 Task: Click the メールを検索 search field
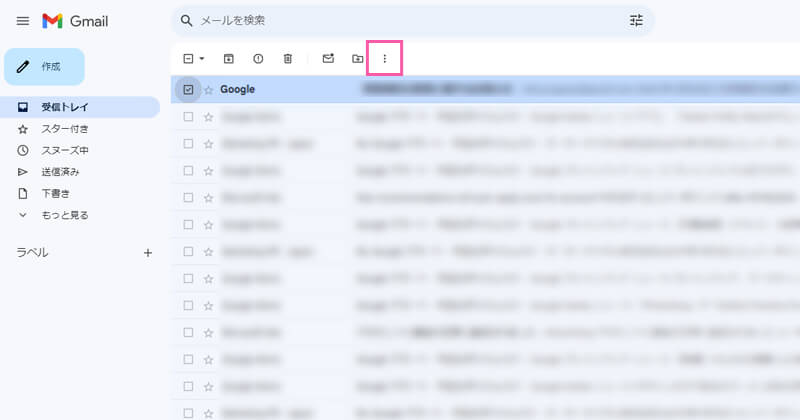400,21
